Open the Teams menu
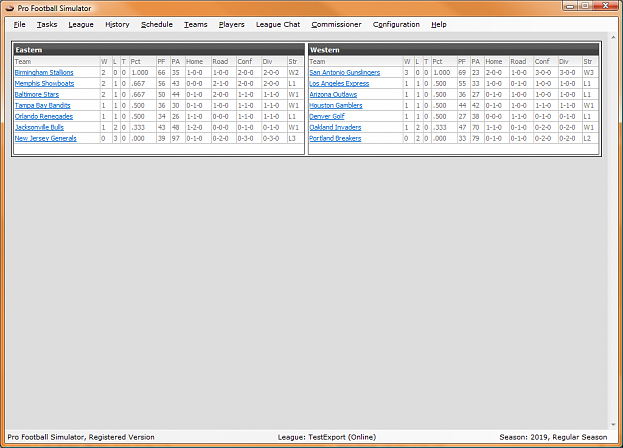Image resolution: width=623 pixels, height=448 pixels. click(196, 24)
